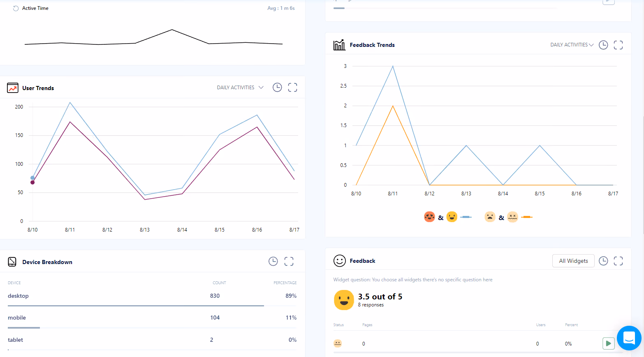Click the Users column header
The width and height of the screenshot is (644, 357).
(541, 325)
